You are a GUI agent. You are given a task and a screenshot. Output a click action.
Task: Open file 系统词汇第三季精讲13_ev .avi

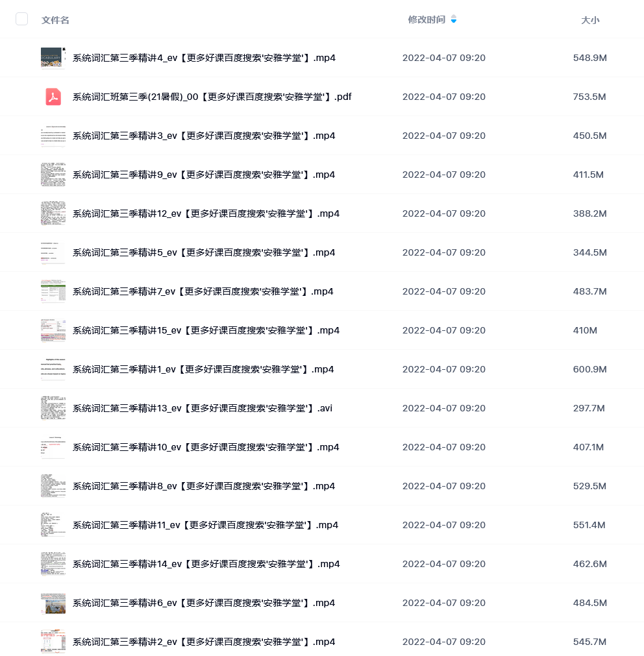tap(203, 408)
